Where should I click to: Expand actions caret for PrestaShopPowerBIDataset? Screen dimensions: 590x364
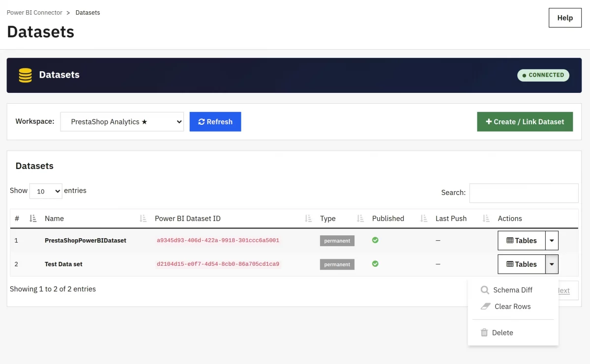[x=552, y=241]
